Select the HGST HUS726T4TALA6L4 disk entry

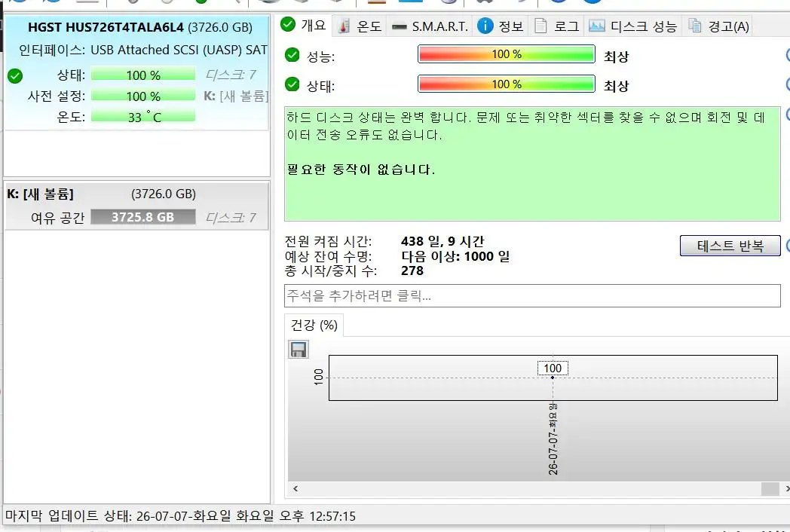coord(137,72)
